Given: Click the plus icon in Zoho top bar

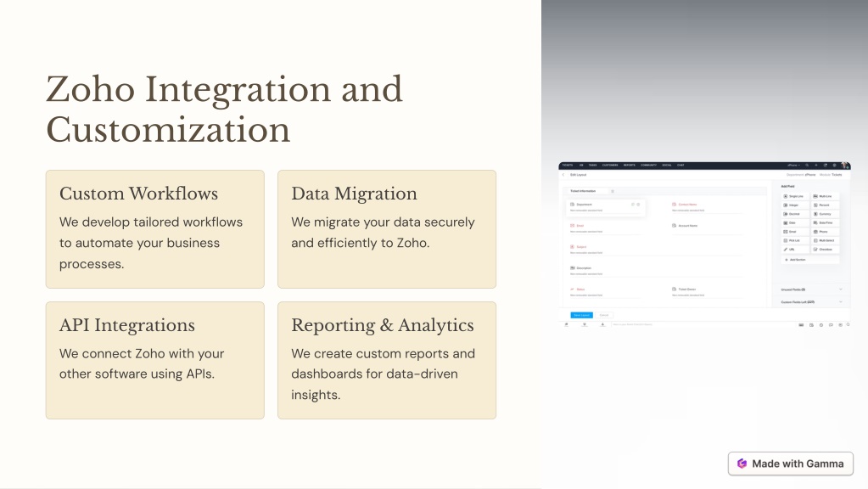Looking at the screenshot, I should pyautogui.click(x=816, y=165).
